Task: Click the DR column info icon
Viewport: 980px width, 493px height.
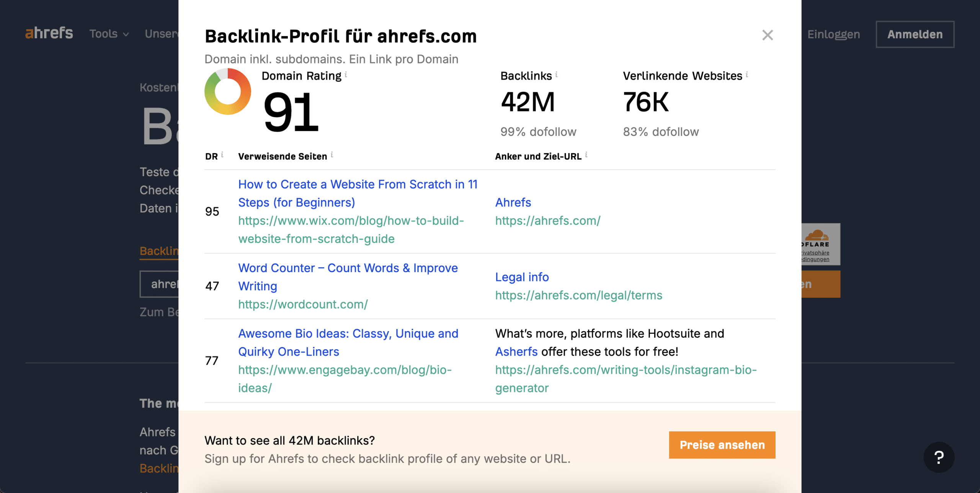Action: pos(222,155)
